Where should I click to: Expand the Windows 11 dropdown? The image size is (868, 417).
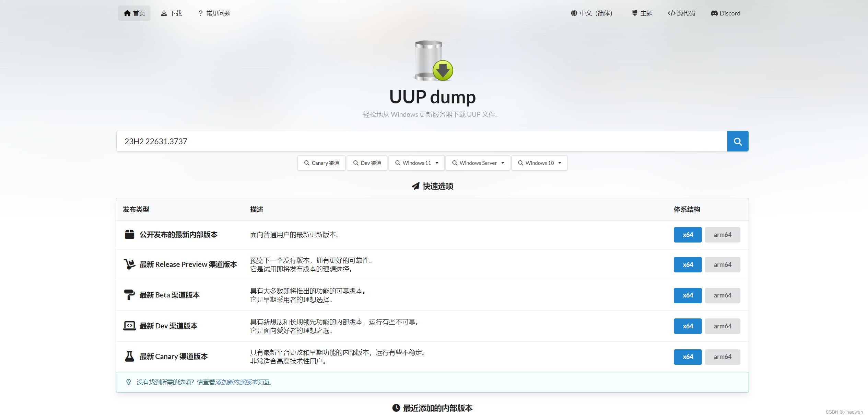(x=417, y=163)
